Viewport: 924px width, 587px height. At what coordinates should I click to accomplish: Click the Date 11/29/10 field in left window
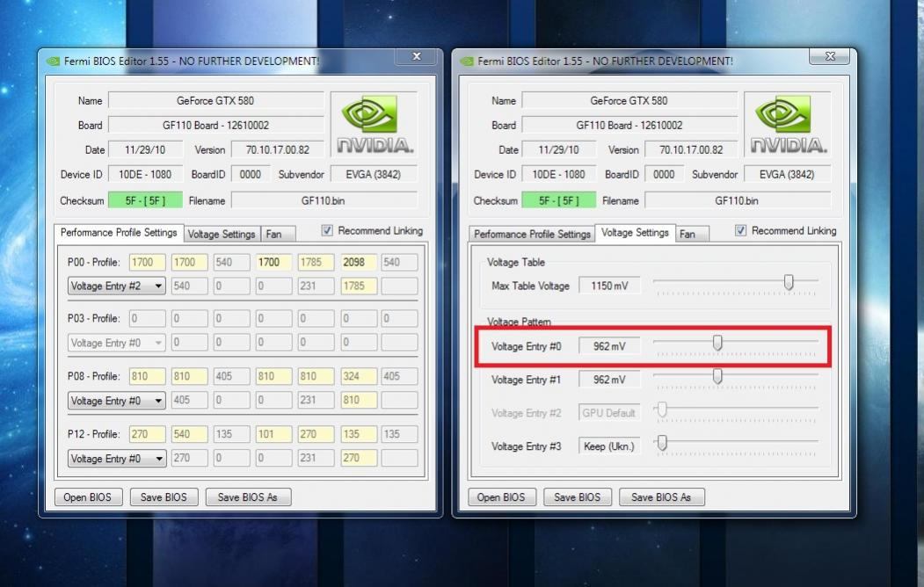coord(146,149)
